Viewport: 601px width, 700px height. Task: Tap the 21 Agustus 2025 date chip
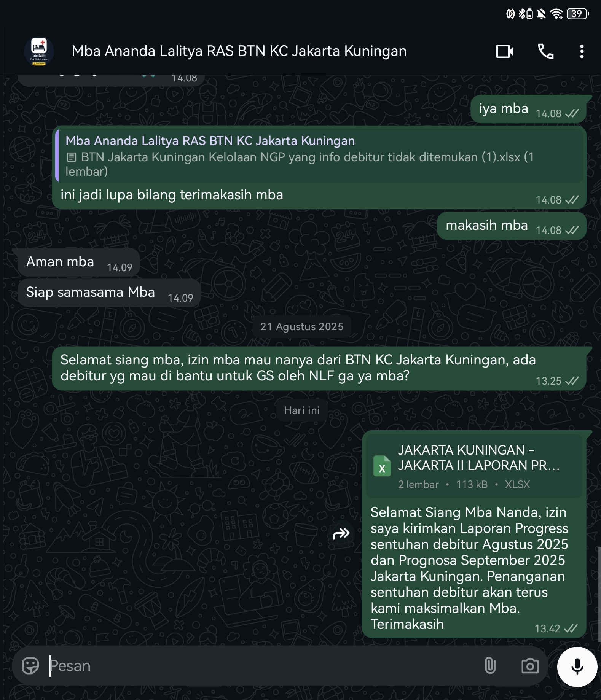click(x=301, y=327)
